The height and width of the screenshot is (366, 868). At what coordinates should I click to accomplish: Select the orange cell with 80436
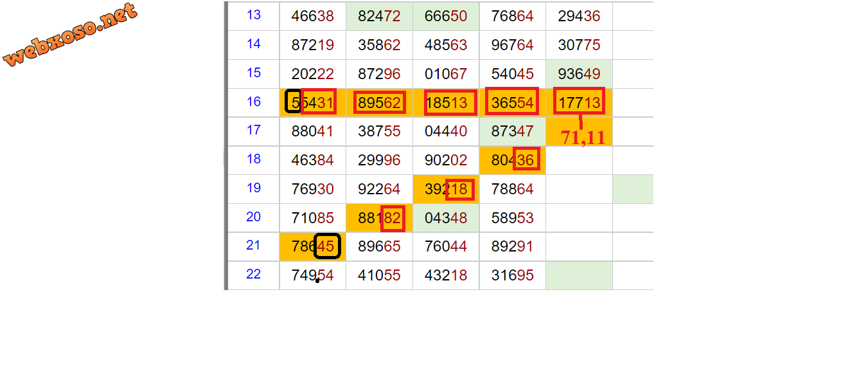512,160
